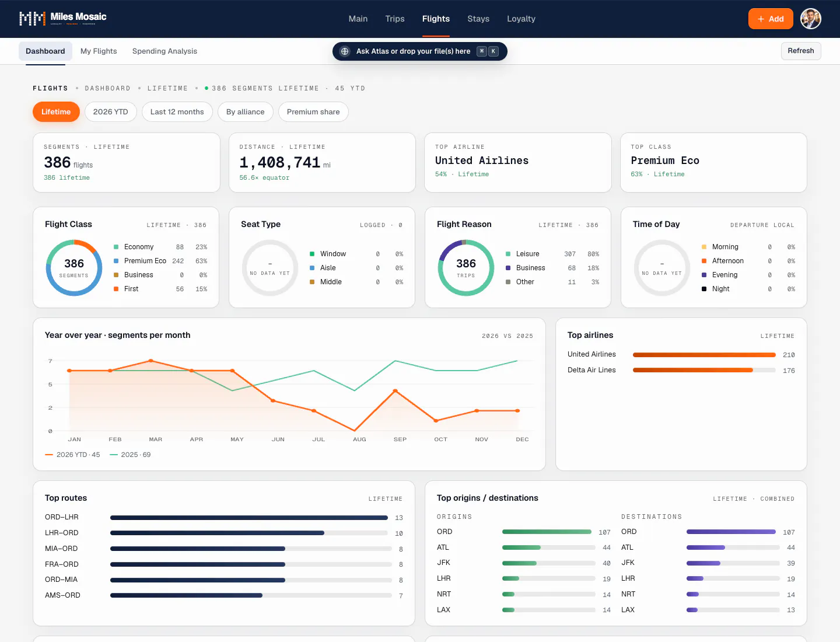Viewport: 840px width, 642px height.
Task: Click the Middle seat legend swatch
Action: pyautogui.click(x=312, y=282)
